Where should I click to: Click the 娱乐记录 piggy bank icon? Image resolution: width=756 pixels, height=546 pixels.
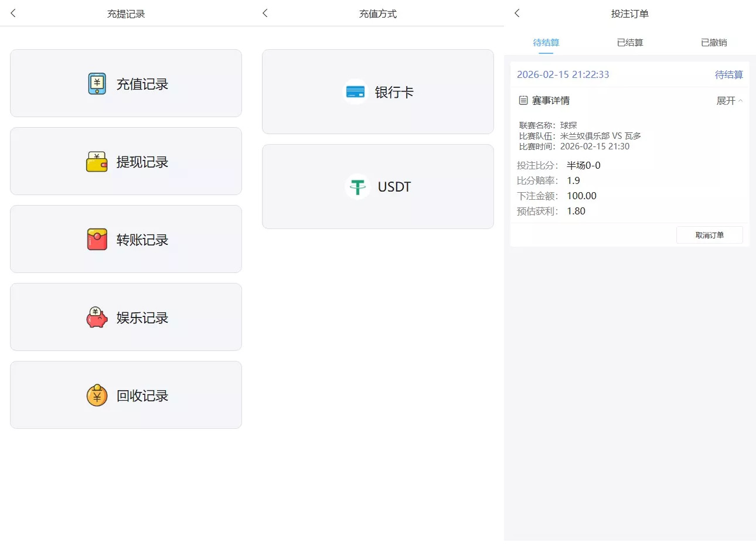tap(97, 317)
